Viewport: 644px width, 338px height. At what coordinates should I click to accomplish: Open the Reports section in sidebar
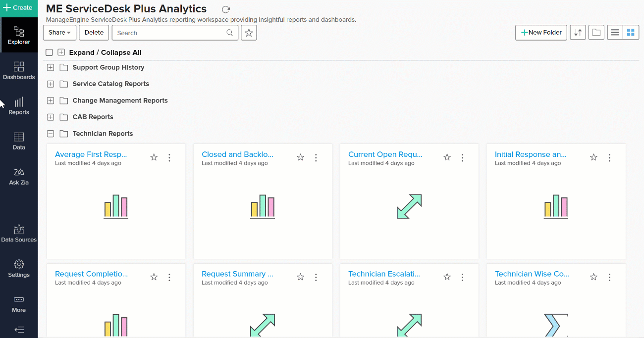point(19,106)
